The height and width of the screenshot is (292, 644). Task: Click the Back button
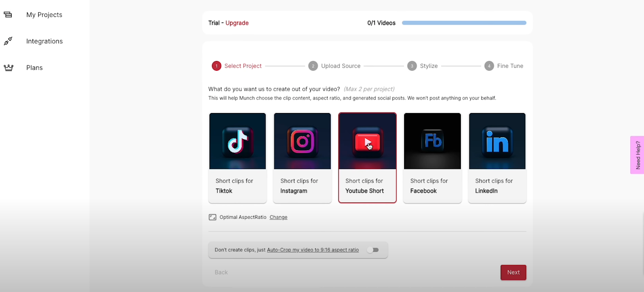[221, 272]
